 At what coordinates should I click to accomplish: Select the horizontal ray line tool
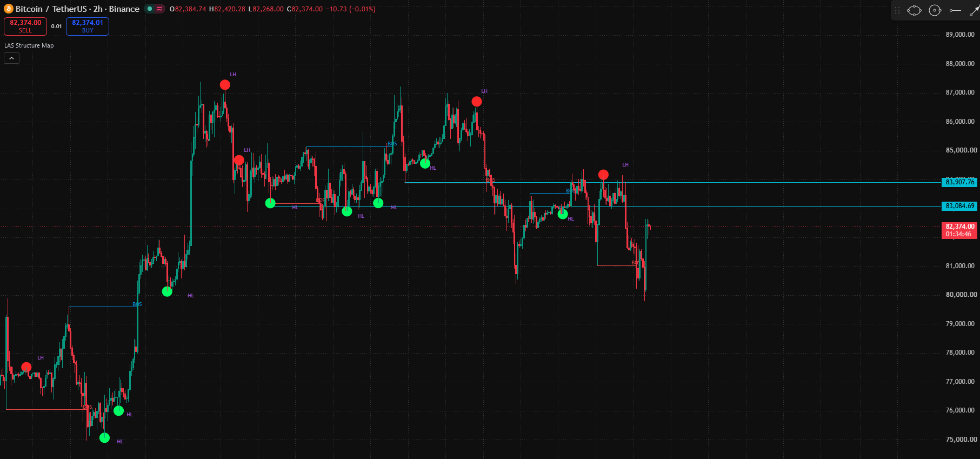coord(955,10)
